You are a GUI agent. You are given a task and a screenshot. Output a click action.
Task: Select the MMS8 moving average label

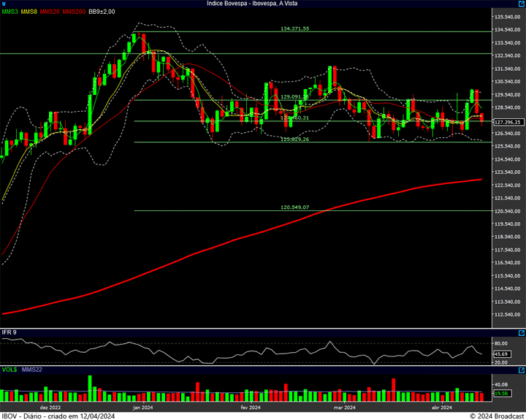(x=30, y=12)
